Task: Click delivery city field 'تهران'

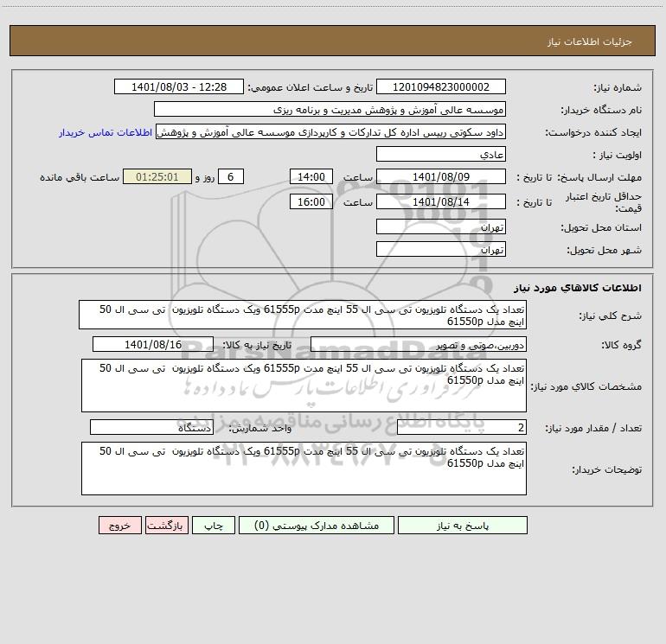Action: 441,249
